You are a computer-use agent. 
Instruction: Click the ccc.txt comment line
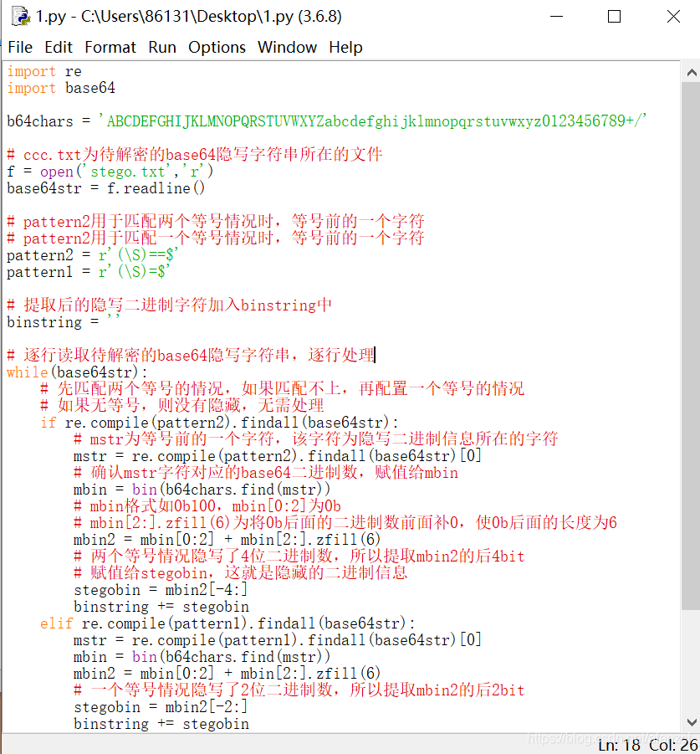click(x=195, y=155)
